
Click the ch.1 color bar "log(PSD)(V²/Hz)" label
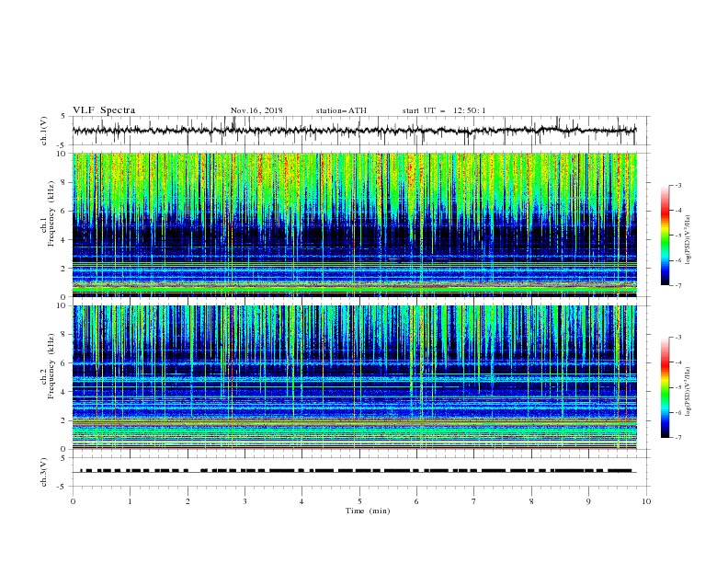coord(688,240)
